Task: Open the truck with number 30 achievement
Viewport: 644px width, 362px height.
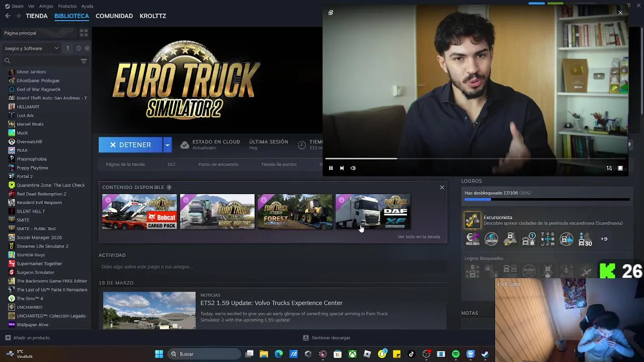Action: 585,239
